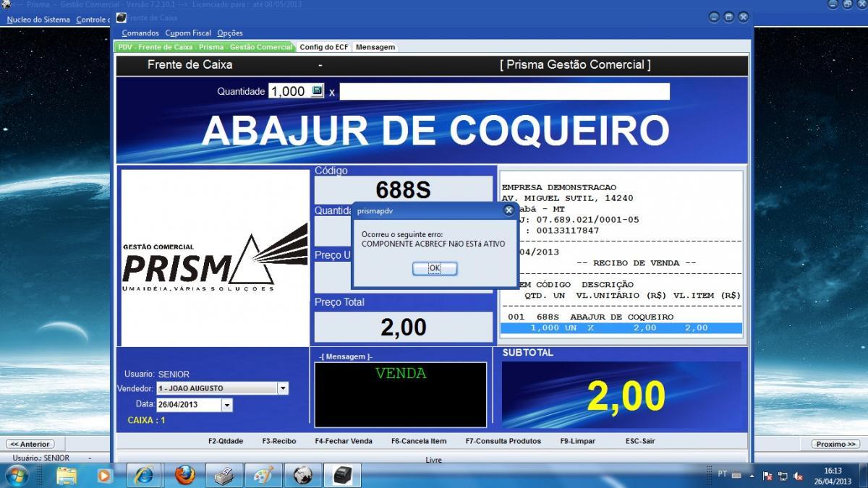
Task: Click the Prisma Gestão Comercial logo image
Action: click(215, 258)
